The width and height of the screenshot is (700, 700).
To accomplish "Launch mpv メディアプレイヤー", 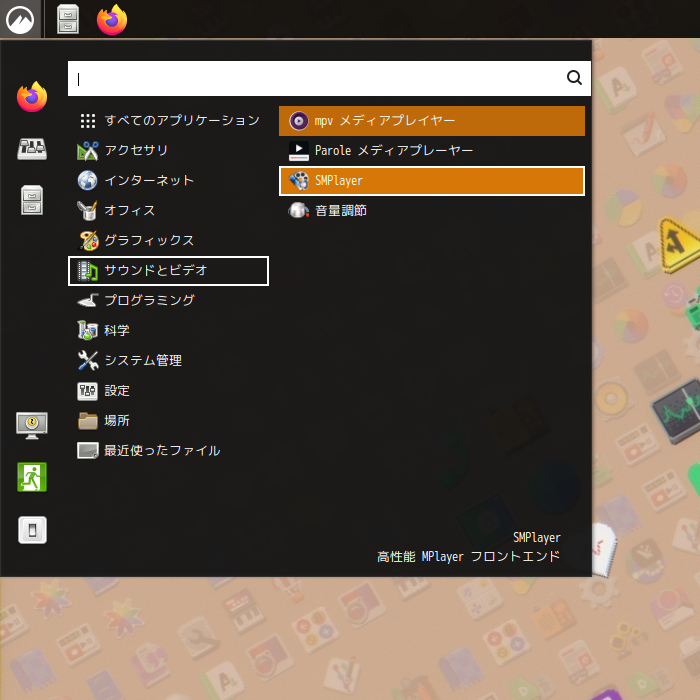I will point(432,121).
